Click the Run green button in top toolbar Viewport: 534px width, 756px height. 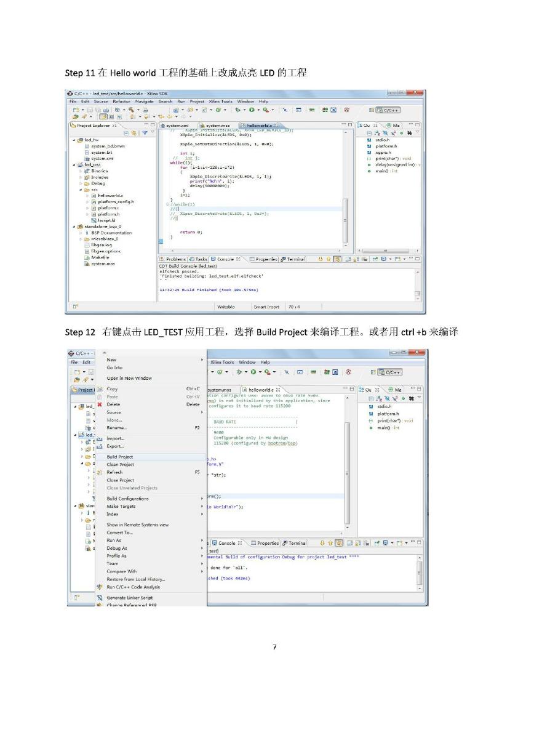[x=251, y=109]
